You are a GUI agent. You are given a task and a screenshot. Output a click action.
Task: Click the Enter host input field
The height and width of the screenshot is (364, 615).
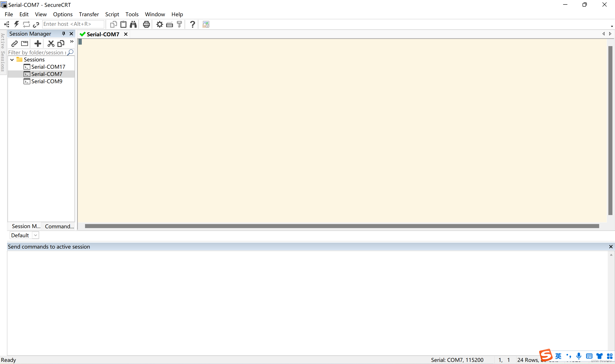click(73, 24)
